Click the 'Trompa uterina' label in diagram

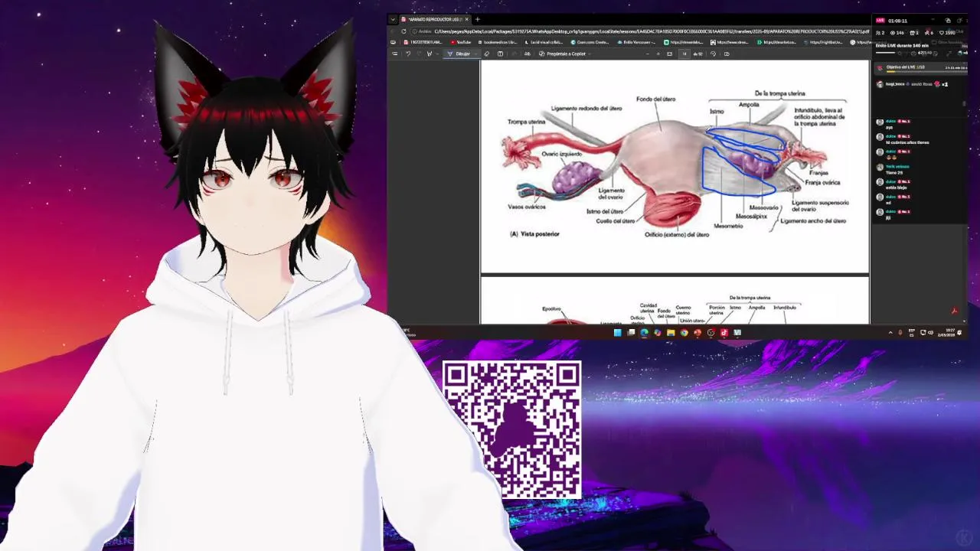click(526, 122)
